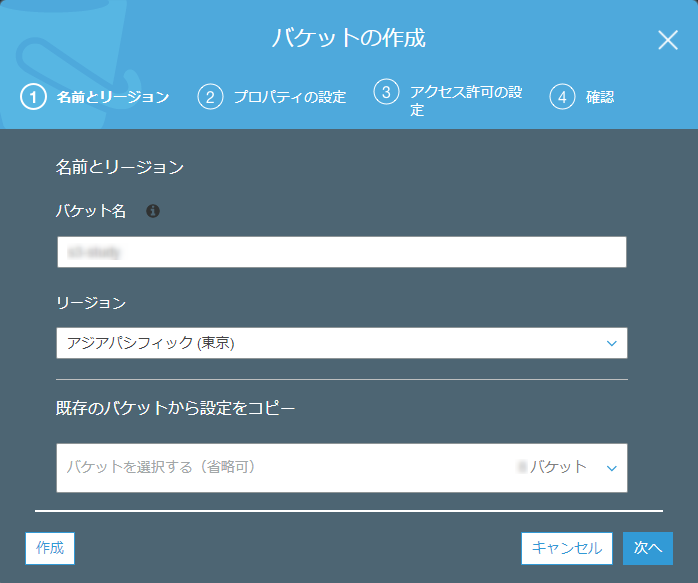This screenshot has width=698, height=583.
Task: Go to the プロパティの設定 step
Action: click(x=289, y=97)
